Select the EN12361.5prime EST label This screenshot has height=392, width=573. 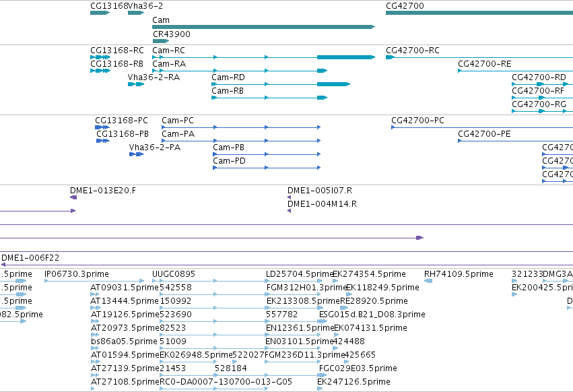pos(300,328)
